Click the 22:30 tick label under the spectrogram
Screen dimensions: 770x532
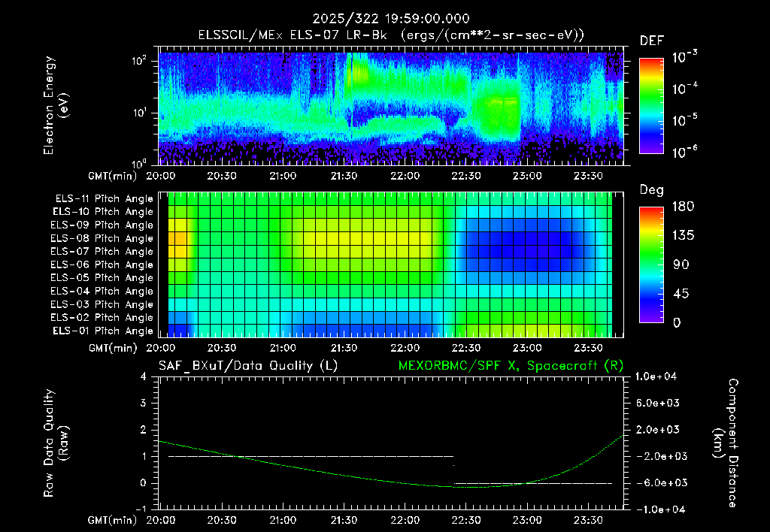click(x=465, y=176)
